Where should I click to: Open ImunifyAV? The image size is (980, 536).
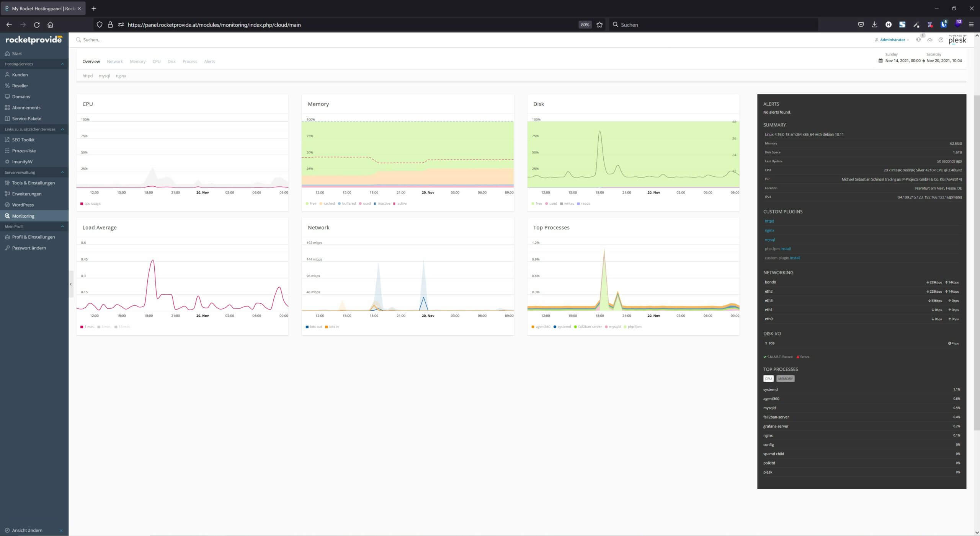coord(22,162)
